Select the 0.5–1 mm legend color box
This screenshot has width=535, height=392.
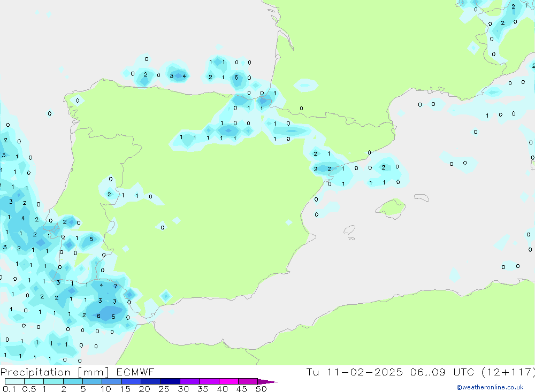(x=34, y=381)
